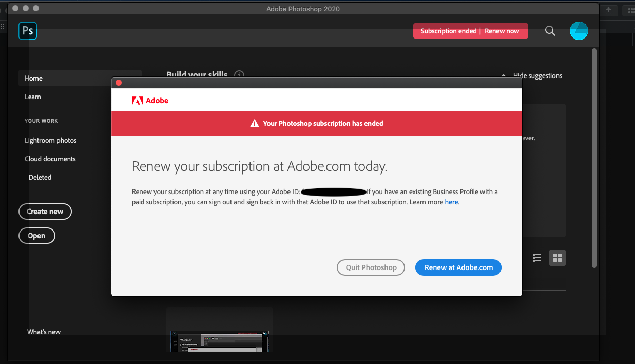Viewport: 635px width, 364px height.
Task: Click the Adobe Photoshop 2020 window title
Action: click(x=303, y=9)
